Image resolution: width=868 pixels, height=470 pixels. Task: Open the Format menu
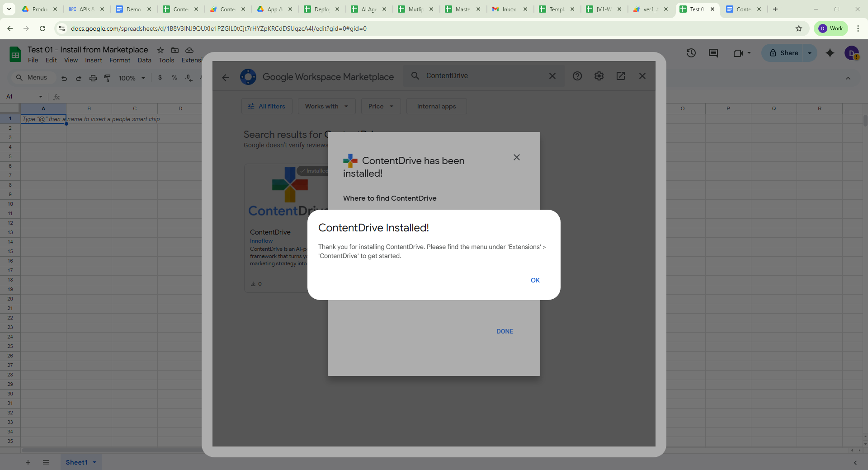(120, 60)
